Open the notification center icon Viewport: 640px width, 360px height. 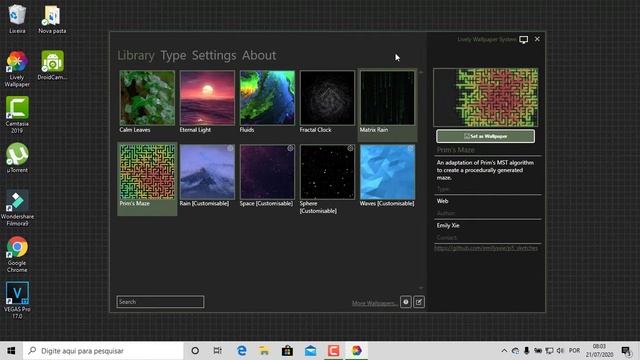coord(626,351)
